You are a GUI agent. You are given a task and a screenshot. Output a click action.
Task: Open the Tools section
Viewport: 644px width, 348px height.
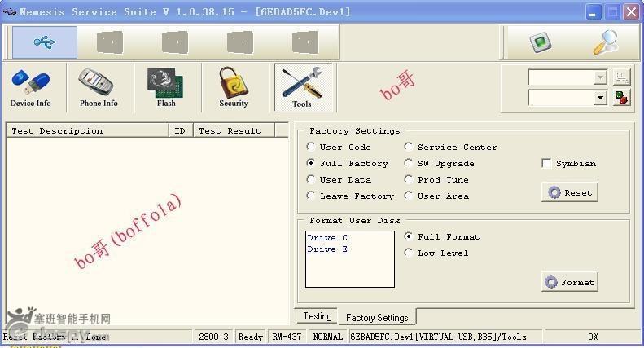[x=302, y=88]
